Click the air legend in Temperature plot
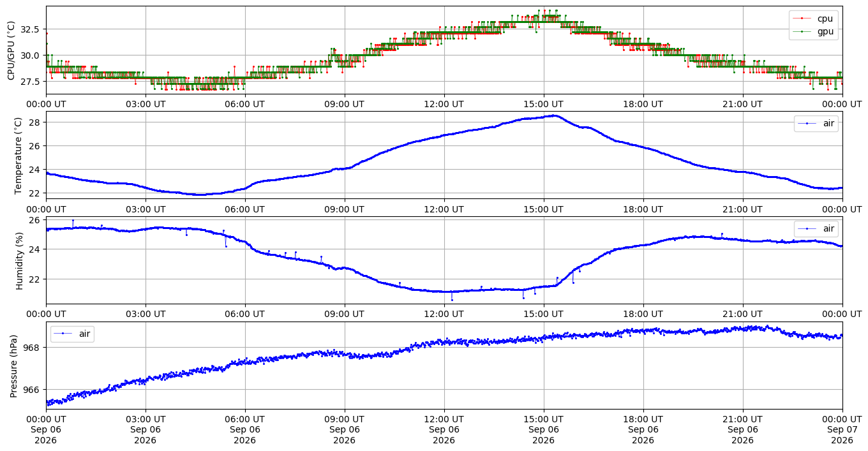The height and width of the screenshot is (451, 868). pyautogui.click(x=816, y=123)
